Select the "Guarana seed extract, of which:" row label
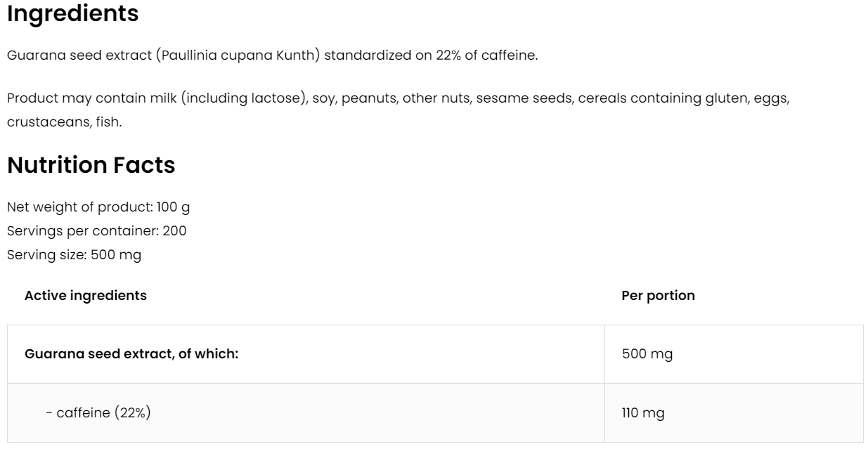 pos(131,354)
